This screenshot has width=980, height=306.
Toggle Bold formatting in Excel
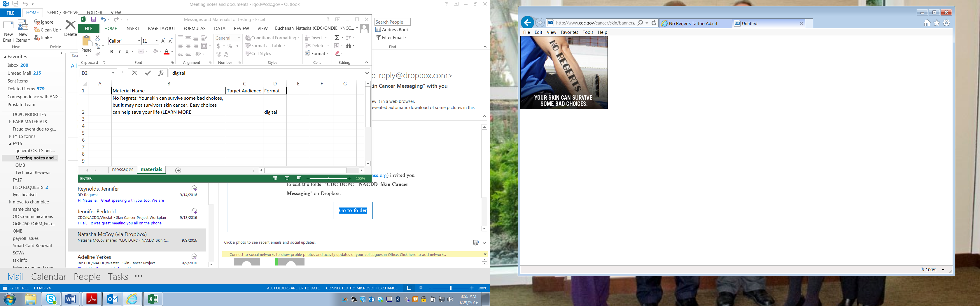pos(111,52)
